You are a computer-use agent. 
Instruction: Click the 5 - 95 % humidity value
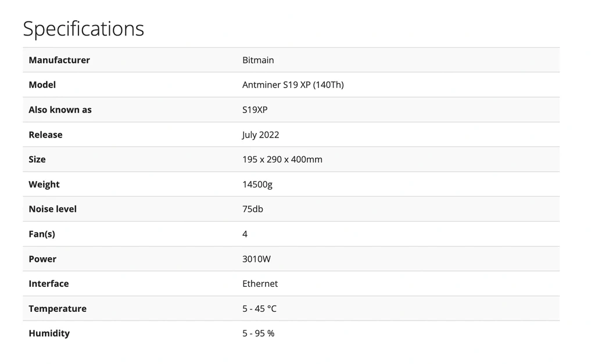[258, 333]
